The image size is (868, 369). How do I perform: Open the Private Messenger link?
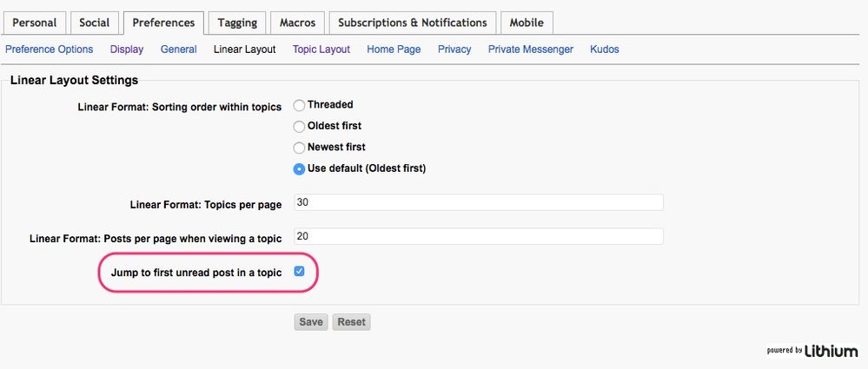point(530,49)
